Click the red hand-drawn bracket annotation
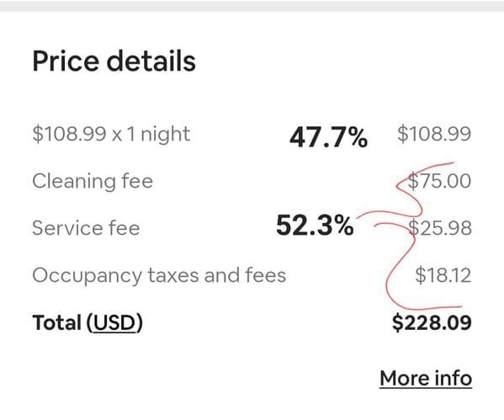Image resolution: width=504 pixels, height=420 pixels. pos(411,237)
